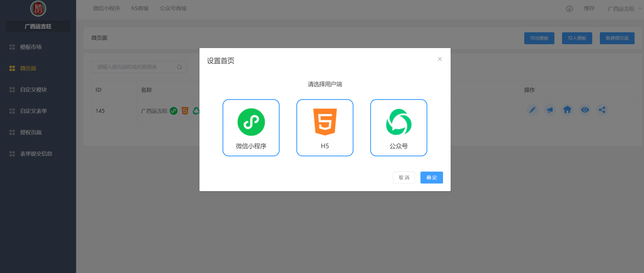
Task: Click the 取消 button in dialog
Action: pos(404,177)
